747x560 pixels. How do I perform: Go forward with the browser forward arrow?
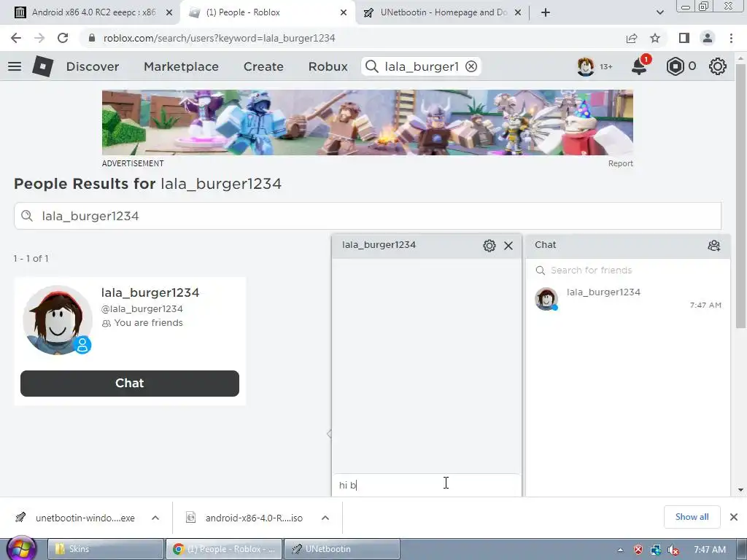[x=39, y=38]
